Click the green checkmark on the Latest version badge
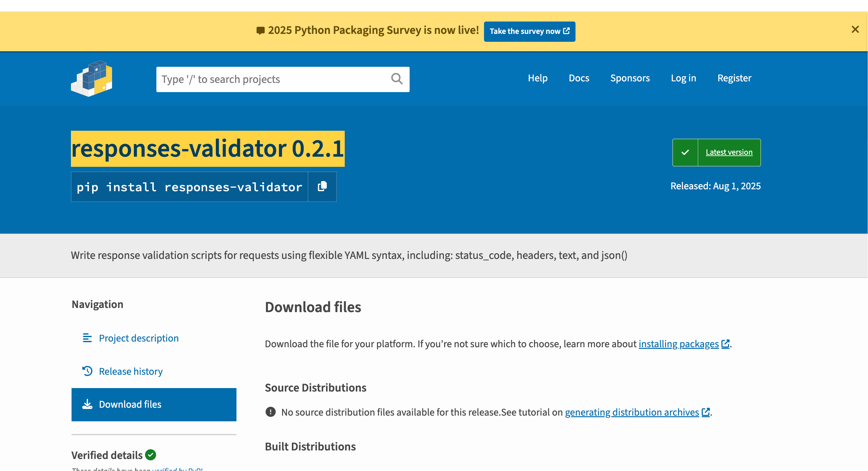 [685, 152]
